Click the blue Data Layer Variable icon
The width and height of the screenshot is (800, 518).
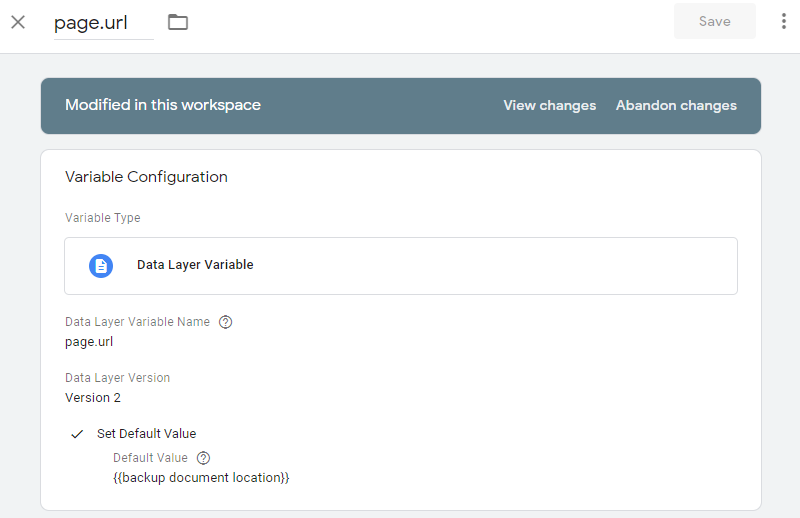point(101,265)
